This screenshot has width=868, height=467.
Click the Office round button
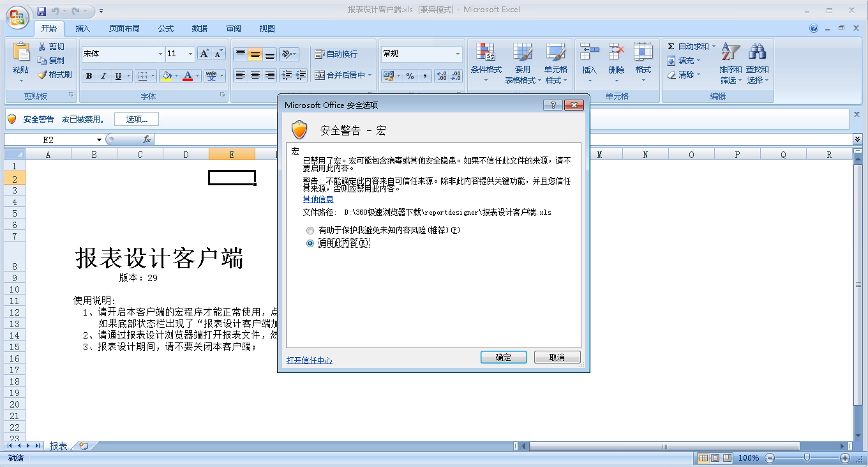pos(17,17)
